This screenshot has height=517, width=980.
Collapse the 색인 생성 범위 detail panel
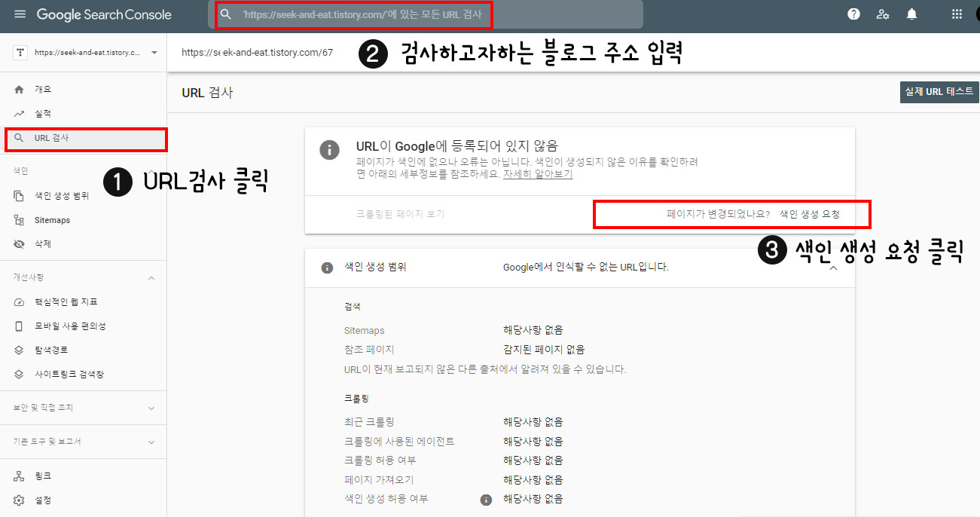[x=833, y=268]
